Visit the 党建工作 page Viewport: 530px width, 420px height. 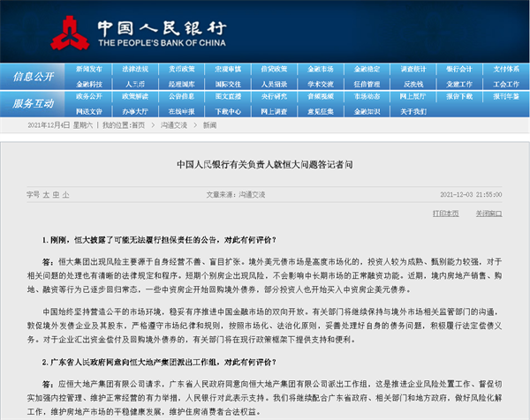pyautogui.click(x=459, y=84)
